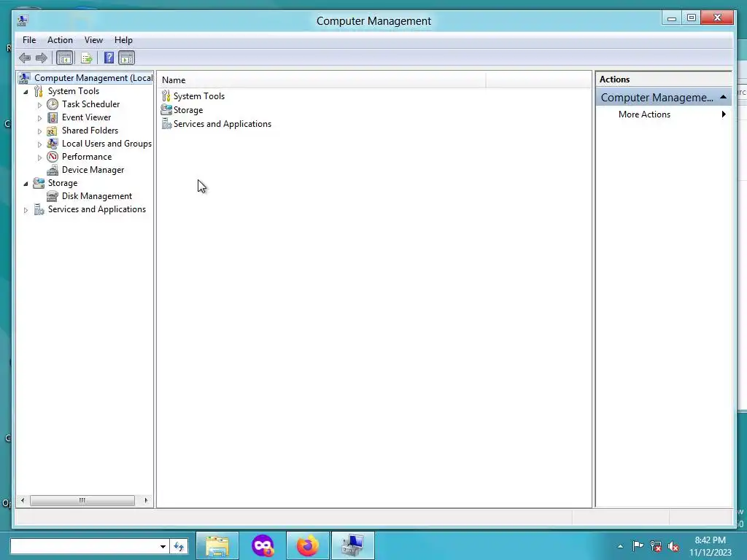Select Services and Applications in Name list

click(222, 124)
